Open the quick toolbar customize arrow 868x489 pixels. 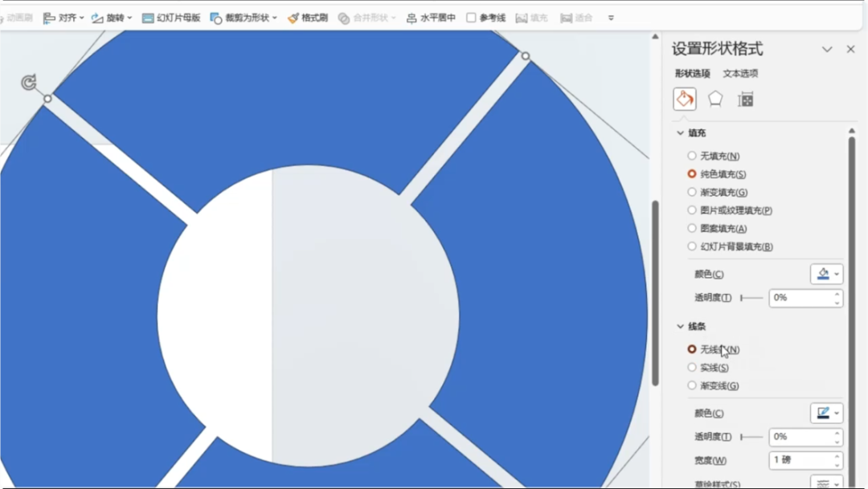(x=611, y=18)
